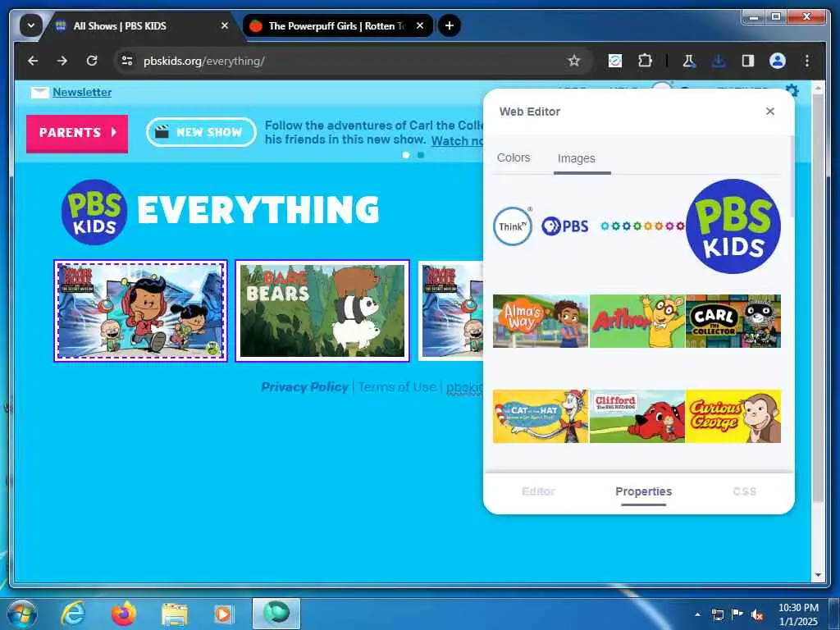Viewport: 840px width, 630px height.
Task: Choose the Arthur image
Action: click(637, 321)
